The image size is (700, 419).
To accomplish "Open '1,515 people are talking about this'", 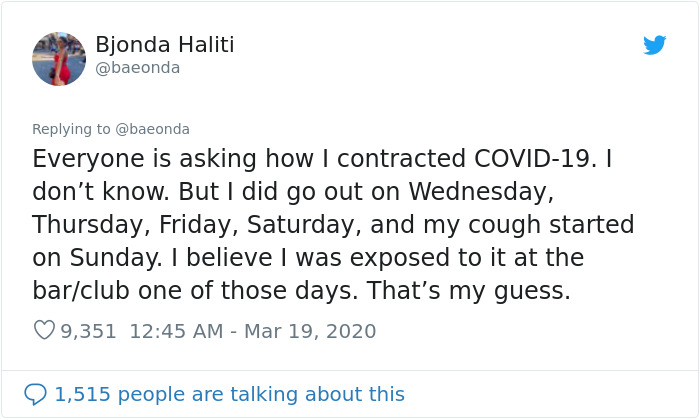I will click(x=229, y=394).
